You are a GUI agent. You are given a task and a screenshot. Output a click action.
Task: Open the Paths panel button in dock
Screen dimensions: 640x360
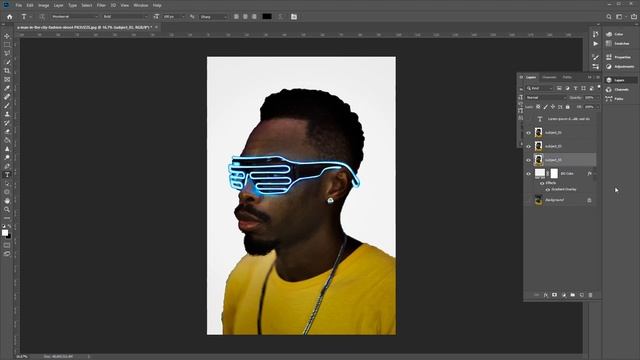click(616, 99)
